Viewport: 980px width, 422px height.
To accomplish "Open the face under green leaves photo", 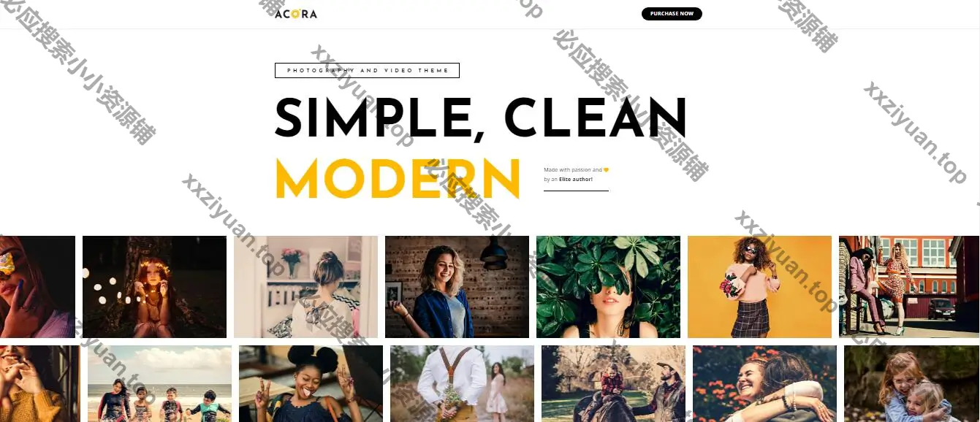I will [608, 287].
